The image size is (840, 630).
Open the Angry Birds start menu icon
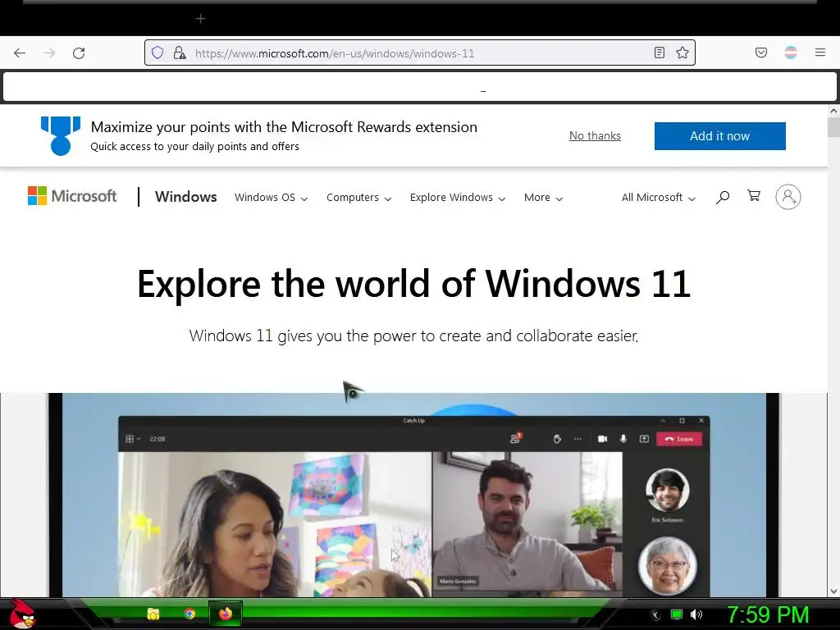[22, 614]
